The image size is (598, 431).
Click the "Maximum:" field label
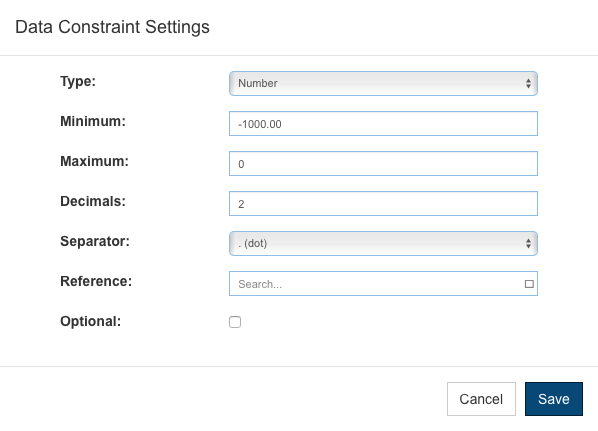click(x=94, y=161)
